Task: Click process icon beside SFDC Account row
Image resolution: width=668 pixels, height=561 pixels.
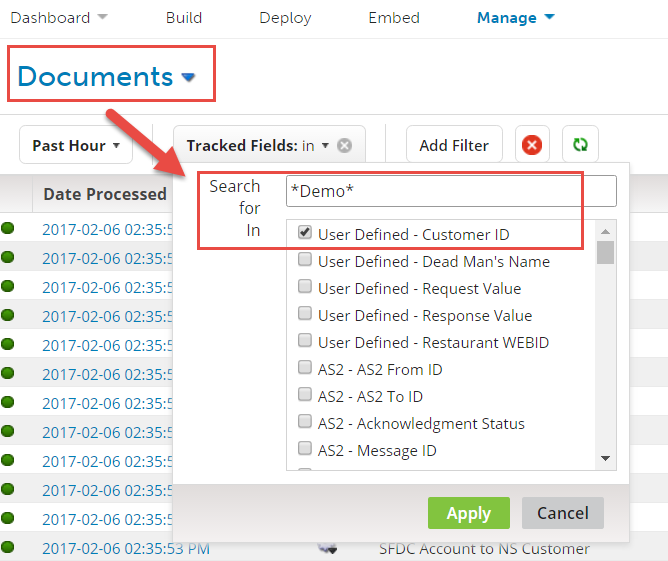Action: coord(326,548)
